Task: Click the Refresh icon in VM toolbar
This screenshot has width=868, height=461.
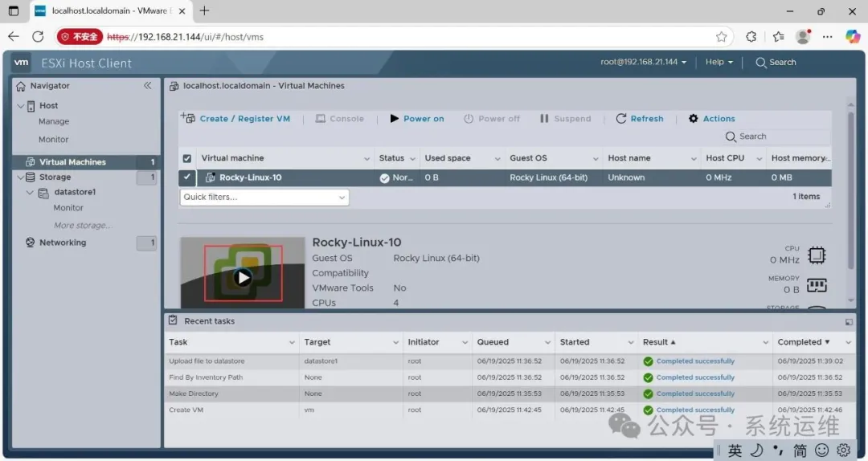Action: [621, 118]
